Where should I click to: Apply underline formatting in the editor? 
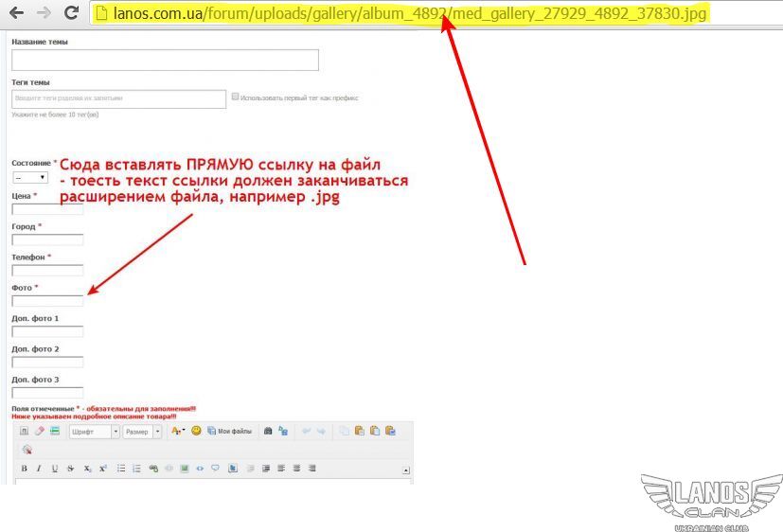tap(55, 469)
